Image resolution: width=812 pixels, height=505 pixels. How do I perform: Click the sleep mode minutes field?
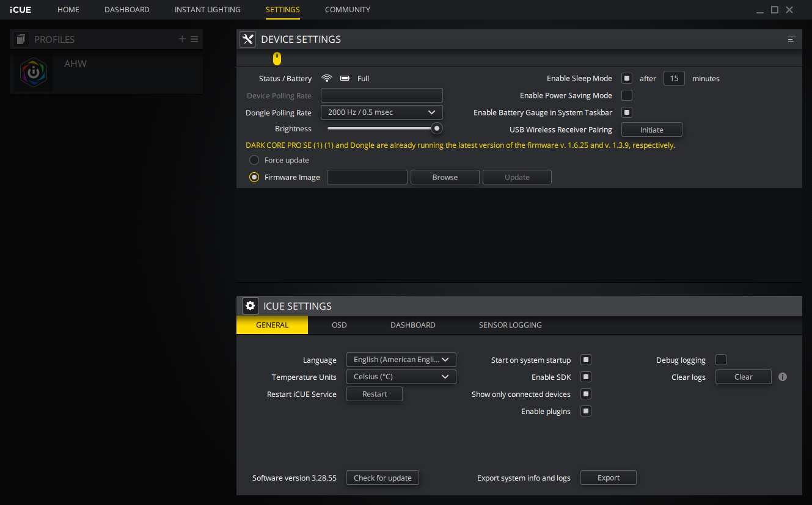tap(674, 78)
